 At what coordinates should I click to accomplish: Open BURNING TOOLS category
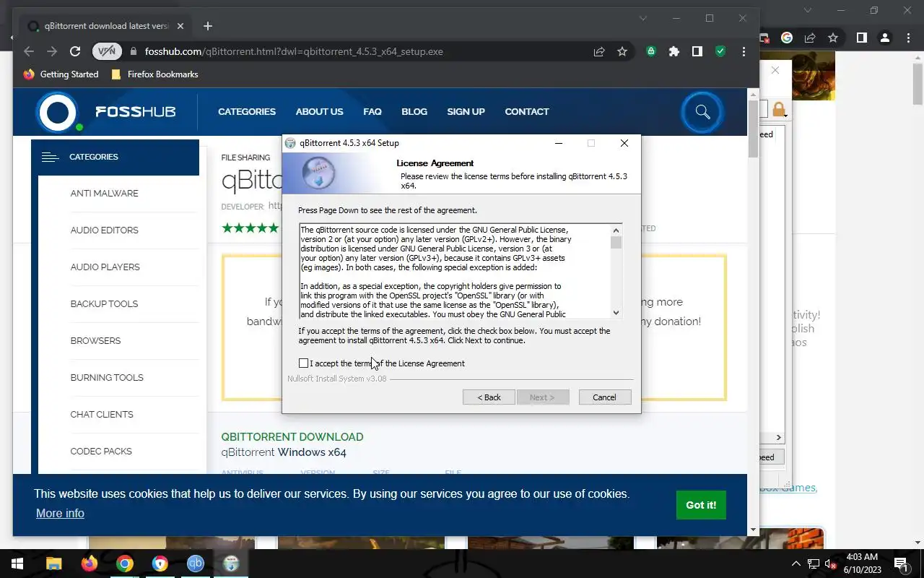107,378
